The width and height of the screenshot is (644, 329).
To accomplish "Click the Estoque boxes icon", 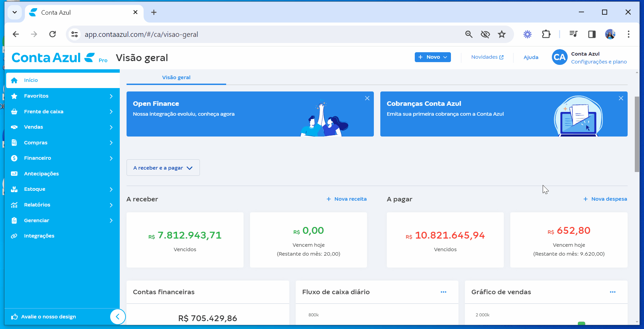I will 14,189.
